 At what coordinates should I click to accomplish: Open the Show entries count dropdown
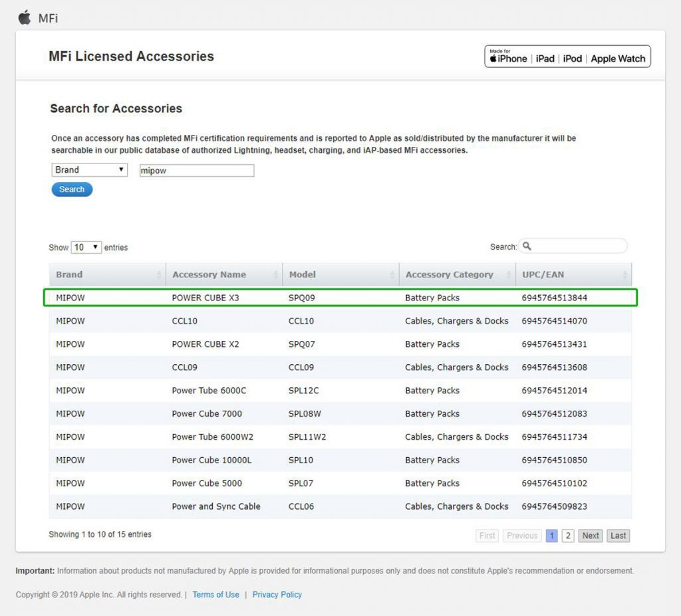click(x=86, y=247)
